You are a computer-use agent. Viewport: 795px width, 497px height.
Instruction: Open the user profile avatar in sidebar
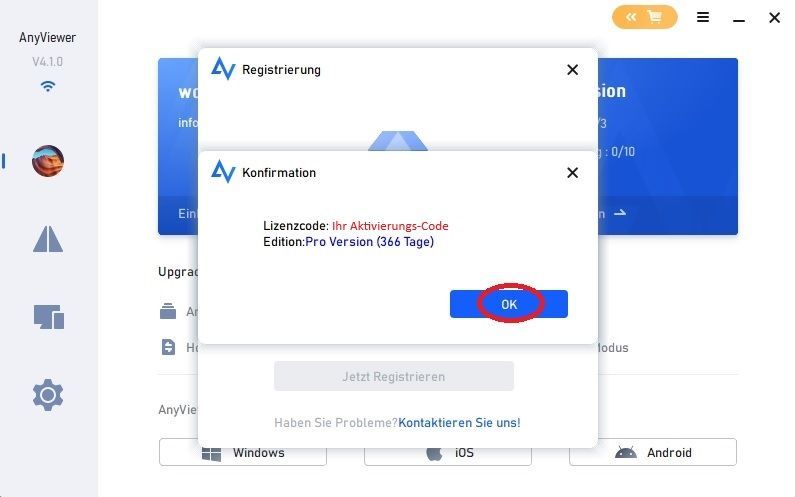[x=48, y=161]
